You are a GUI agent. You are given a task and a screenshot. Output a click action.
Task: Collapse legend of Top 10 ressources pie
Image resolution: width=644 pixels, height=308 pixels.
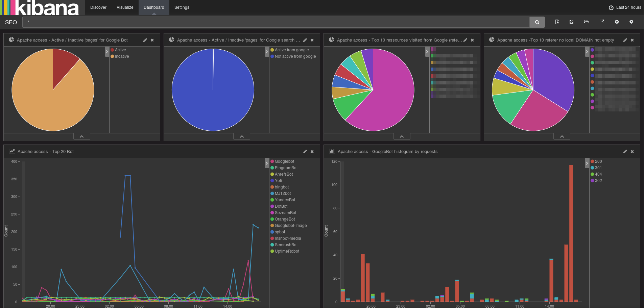pos(427,52)
